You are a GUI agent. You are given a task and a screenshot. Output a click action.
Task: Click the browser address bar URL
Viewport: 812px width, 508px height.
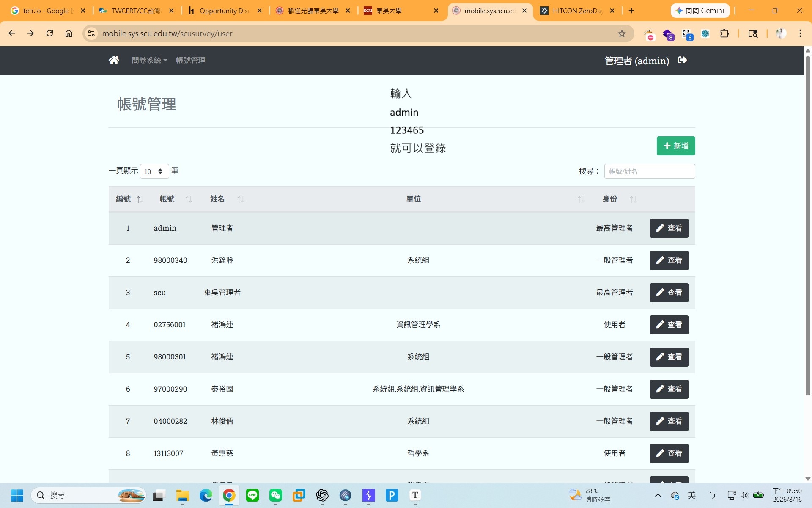pyautogui.click(x=167, y=33)
